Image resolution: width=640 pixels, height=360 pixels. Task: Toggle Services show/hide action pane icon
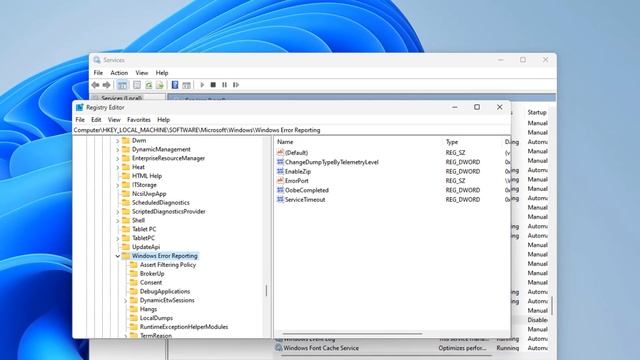click(x=187, y=85)
